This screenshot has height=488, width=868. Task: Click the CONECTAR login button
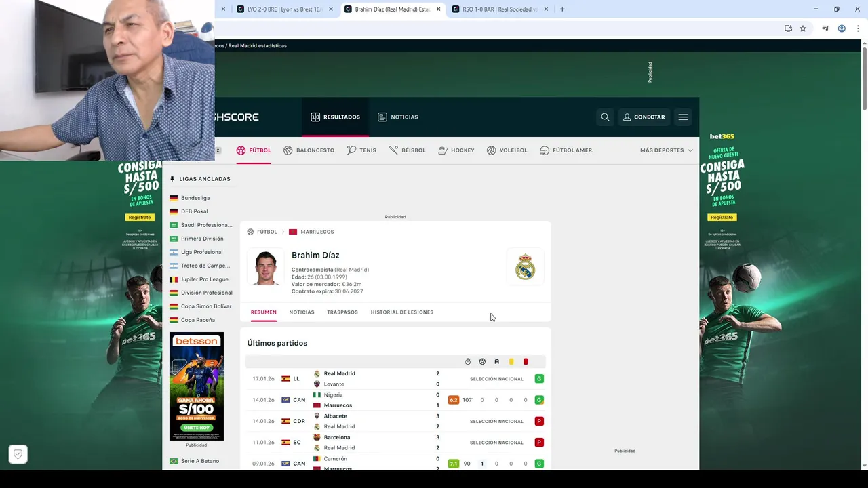point(644,117)
